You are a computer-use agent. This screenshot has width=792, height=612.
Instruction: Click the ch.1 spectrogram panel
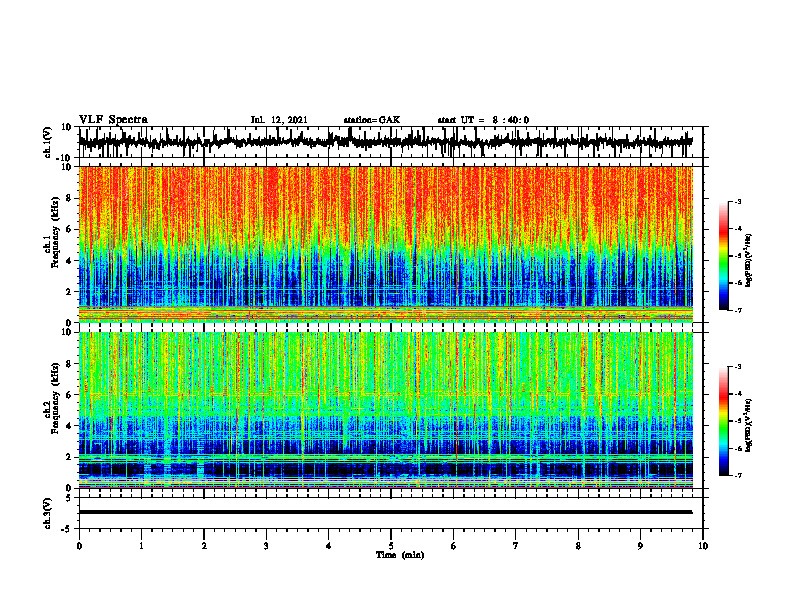[x=385, y=244]
